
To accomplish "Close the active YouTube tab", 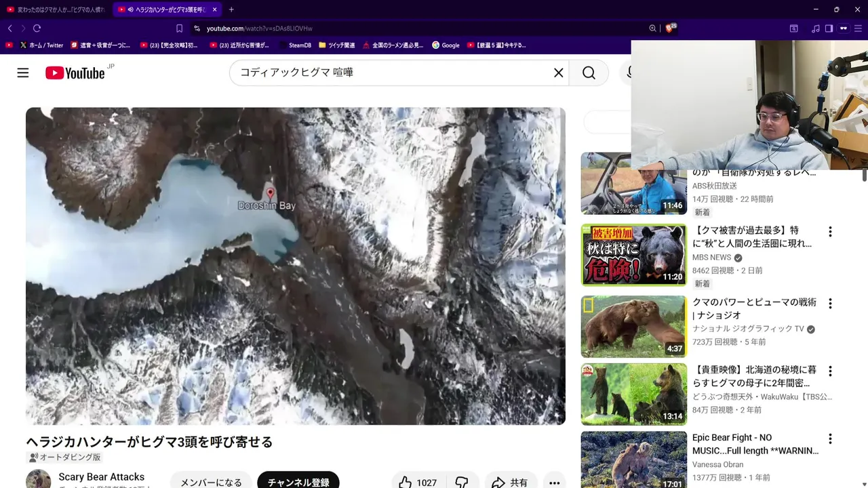I will pyautogui.click(x=215, y=9).
